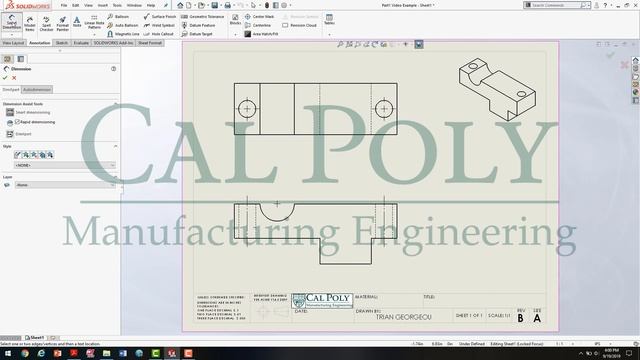Screen dimensions: 640x360
Task: Print the drawing using the printer icon
Action: click(x=228, y=5)
